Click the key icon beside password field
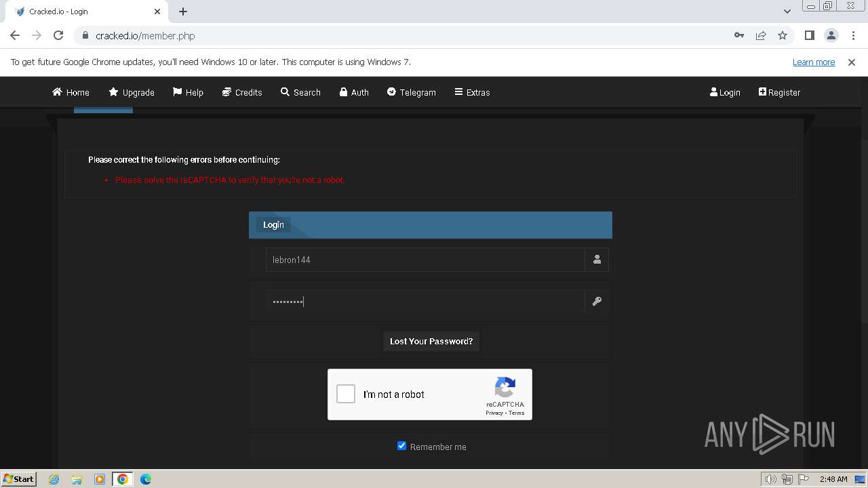The width and height of the screenshot is (868, 488). coord(597,302)
